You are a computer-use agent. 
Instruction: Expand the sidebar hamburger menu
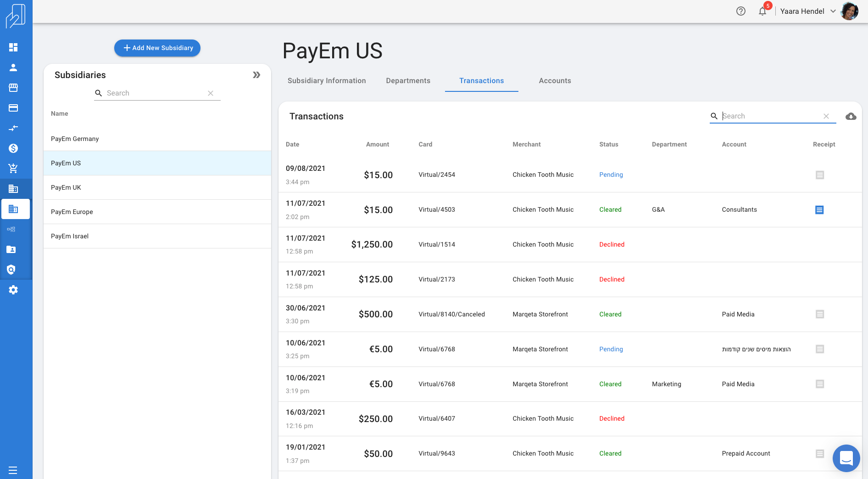point(13,470)
